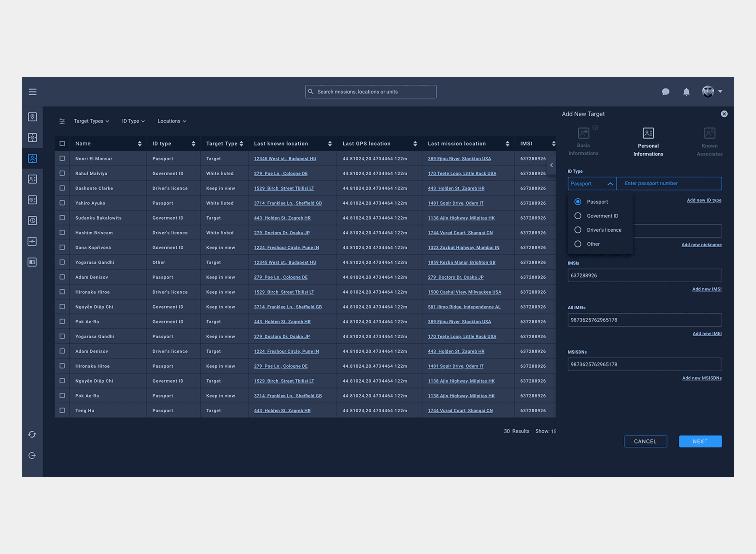Click the Enter passport number input field
The width and height of the screenshot is (756, 554).
coord(669,184)
